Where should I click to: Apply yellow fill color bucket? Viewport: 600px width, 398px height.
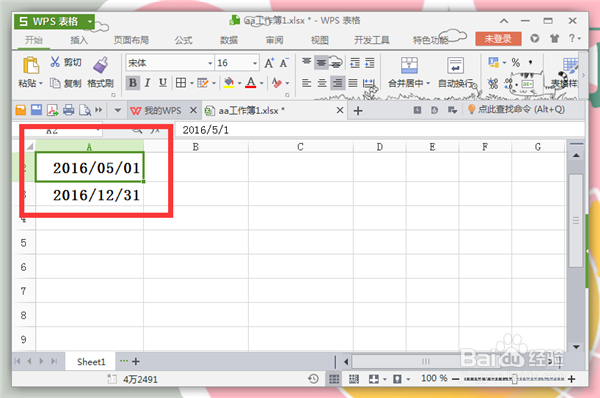click(228, 83)
